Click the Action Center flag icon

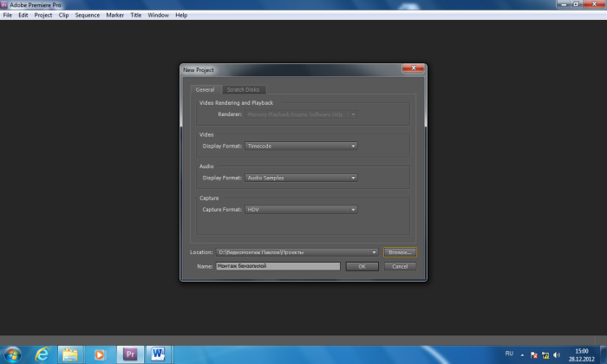coord(534,355)
